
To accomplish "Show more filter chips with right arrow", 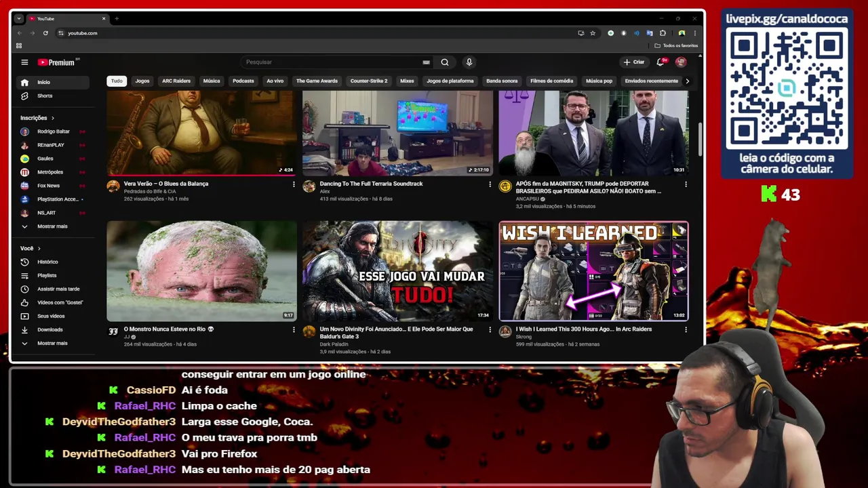I will [687, 81].
